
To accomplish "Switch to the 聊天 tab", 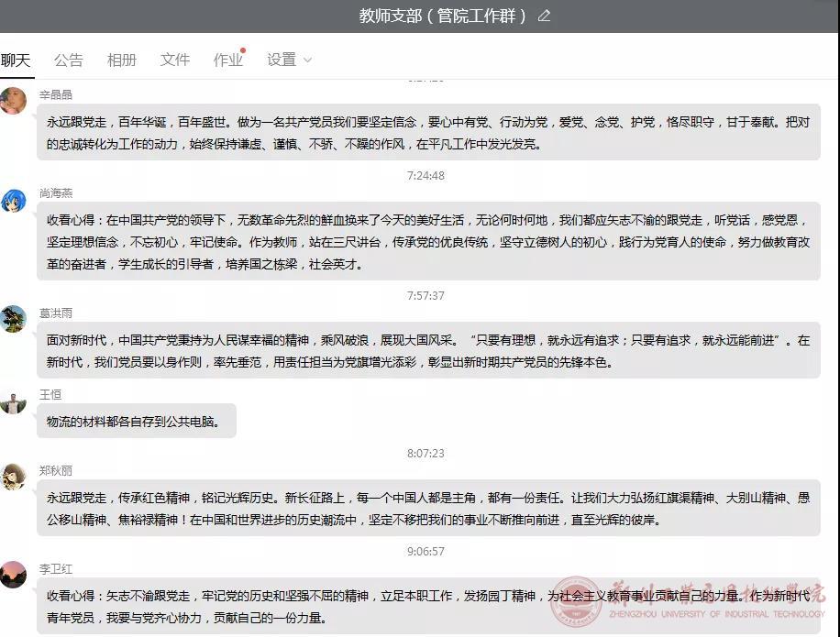I will (x=16, y=60).
